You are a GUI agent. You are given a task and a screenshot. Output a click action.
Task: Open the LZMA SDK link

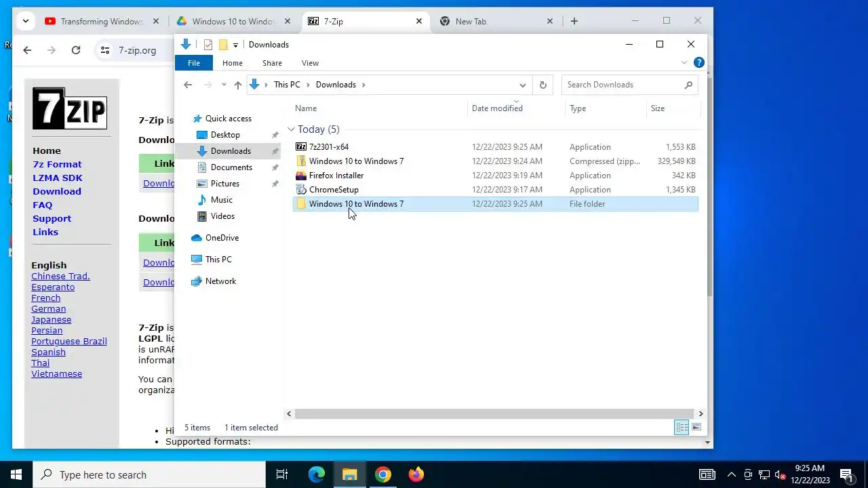pos(58,178)
